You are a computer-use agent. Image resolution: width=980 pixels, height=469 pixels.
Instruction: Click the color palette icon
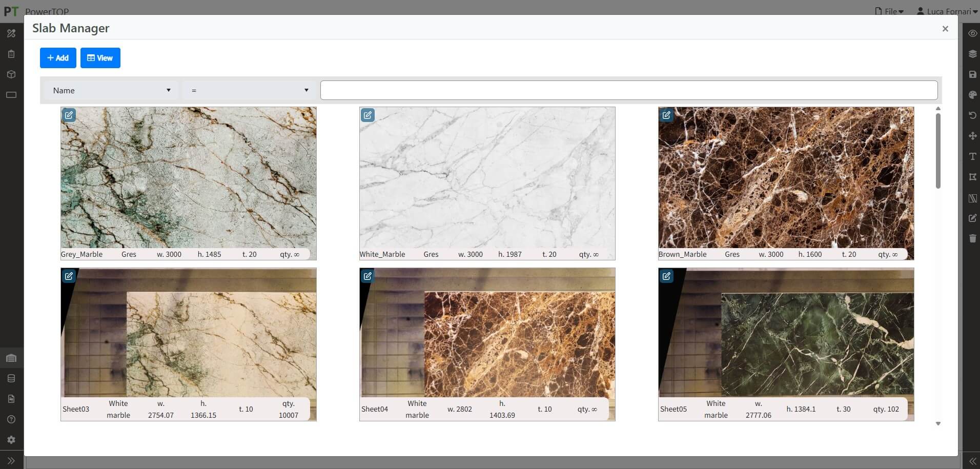tap(972, 95)
